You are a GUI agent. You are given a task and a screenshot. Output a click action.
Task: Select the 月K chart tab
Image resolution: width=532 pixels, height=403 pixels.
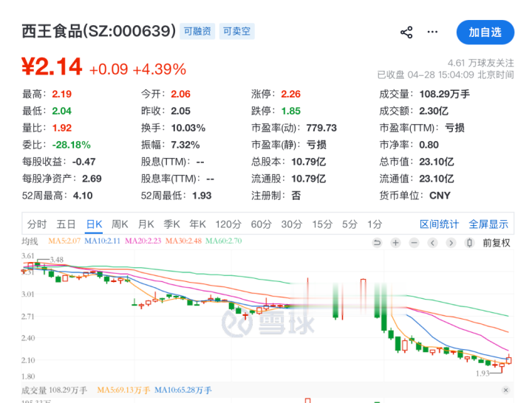tap(146, 224)
